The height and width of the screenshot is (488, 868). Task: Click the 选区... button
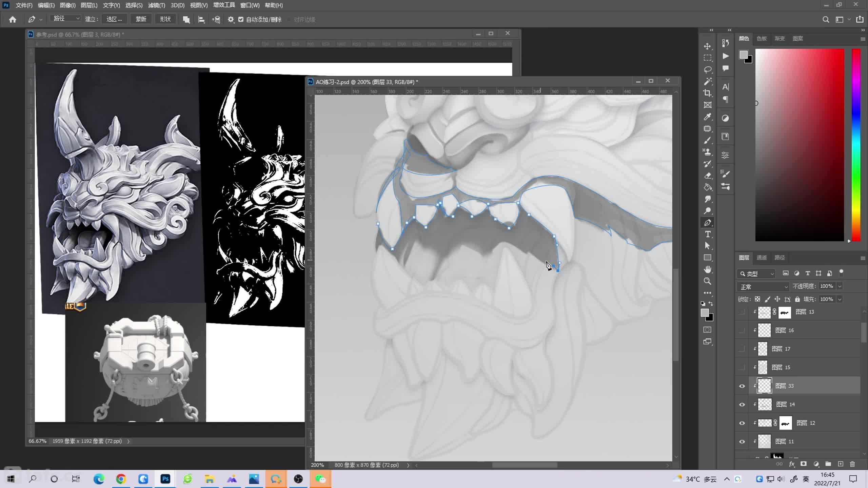tap(114, 19)
